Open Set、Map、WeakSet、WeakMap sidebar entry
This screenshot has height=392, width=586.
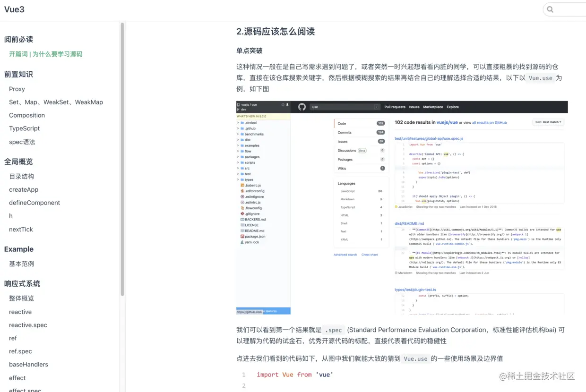(56, 102)
